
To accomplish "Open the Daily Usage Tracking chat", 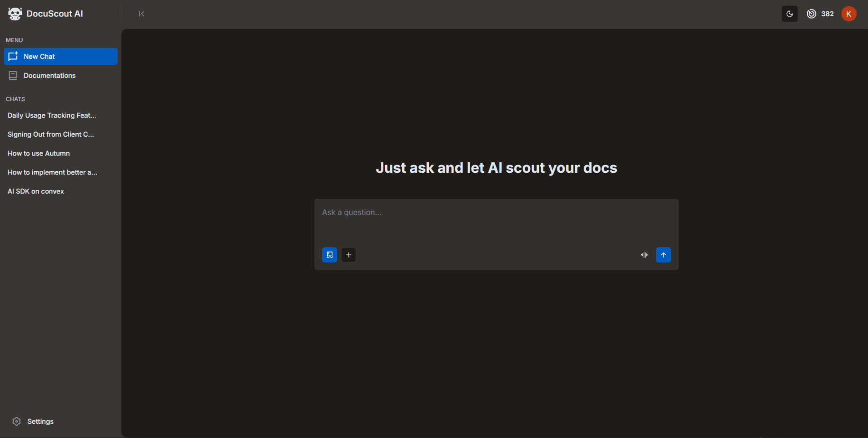I will coord(52,115).
